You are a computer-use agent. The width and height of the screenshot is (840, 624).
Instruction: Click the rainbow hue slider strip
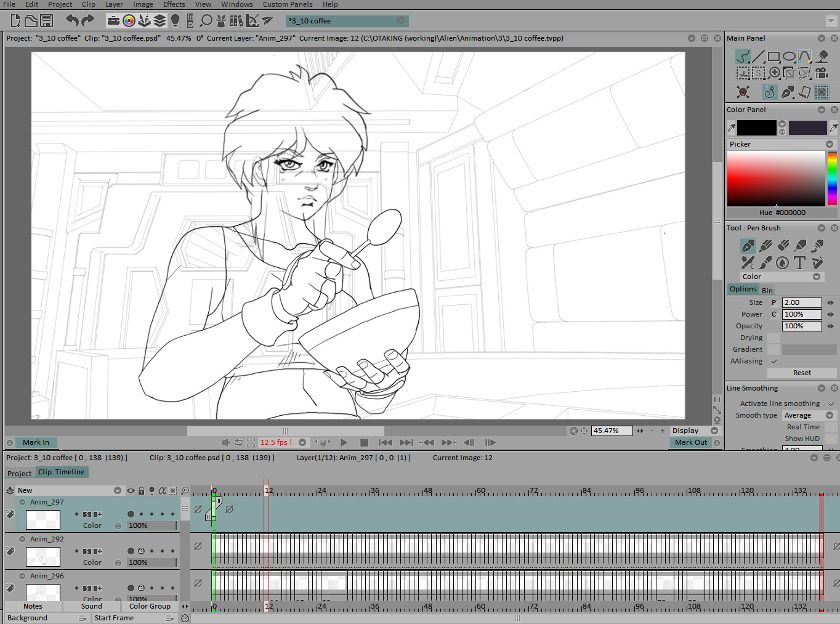tap(832, 179)
